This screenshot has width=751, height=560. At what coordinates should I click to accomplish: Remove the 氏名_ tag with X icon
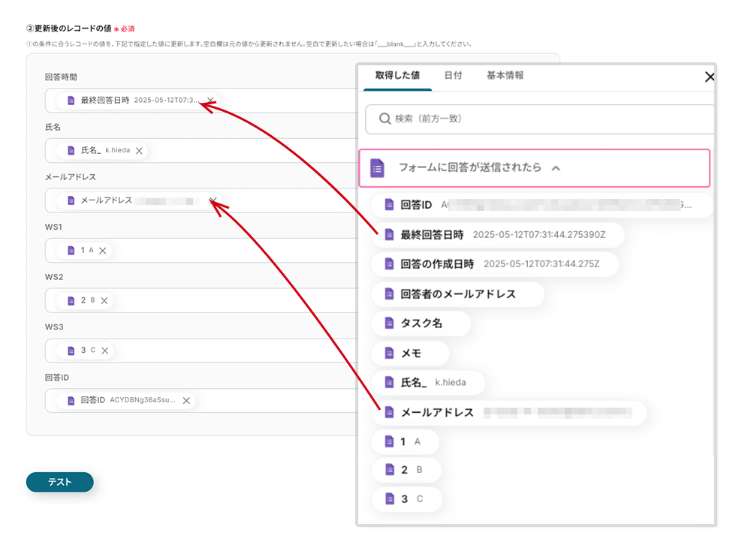pyautogui.click(x=139, y=151)
